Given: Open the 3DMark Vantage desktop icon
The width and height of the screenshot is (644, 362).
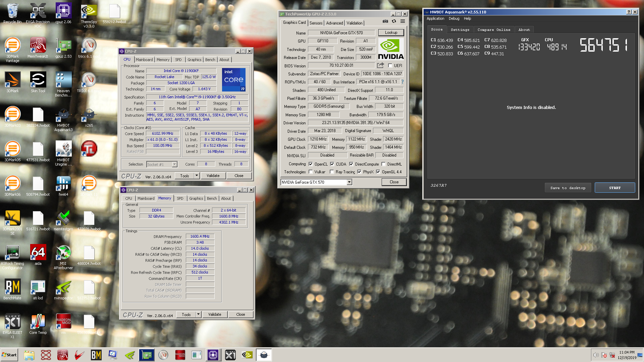Looking at the screenshot, I should (x=12, y=50).
